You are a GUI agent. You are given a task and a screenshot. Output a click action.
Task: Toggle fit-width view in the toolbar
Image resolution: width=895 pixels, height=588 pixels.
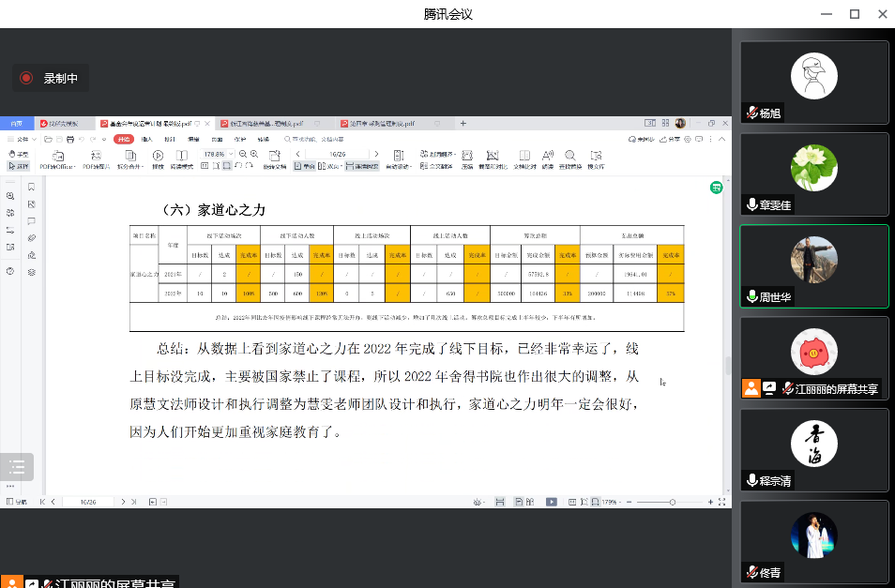(227, 166)
